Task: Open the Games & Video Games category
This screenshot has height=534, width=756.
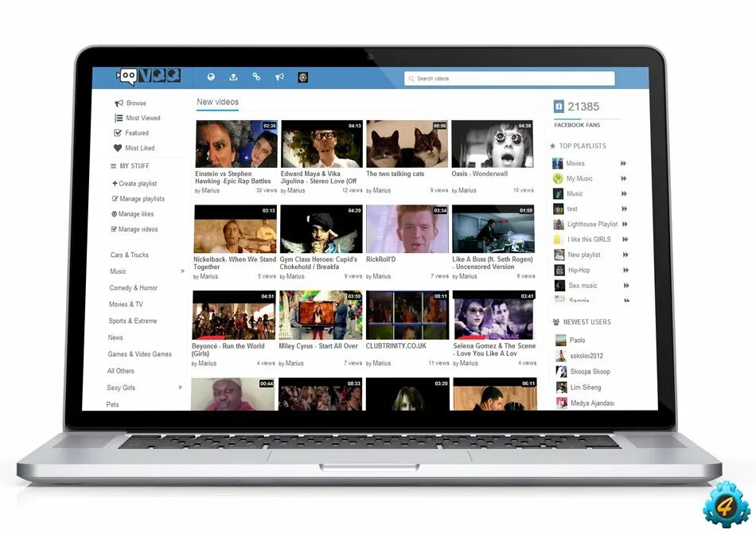Action: (139, 354)
